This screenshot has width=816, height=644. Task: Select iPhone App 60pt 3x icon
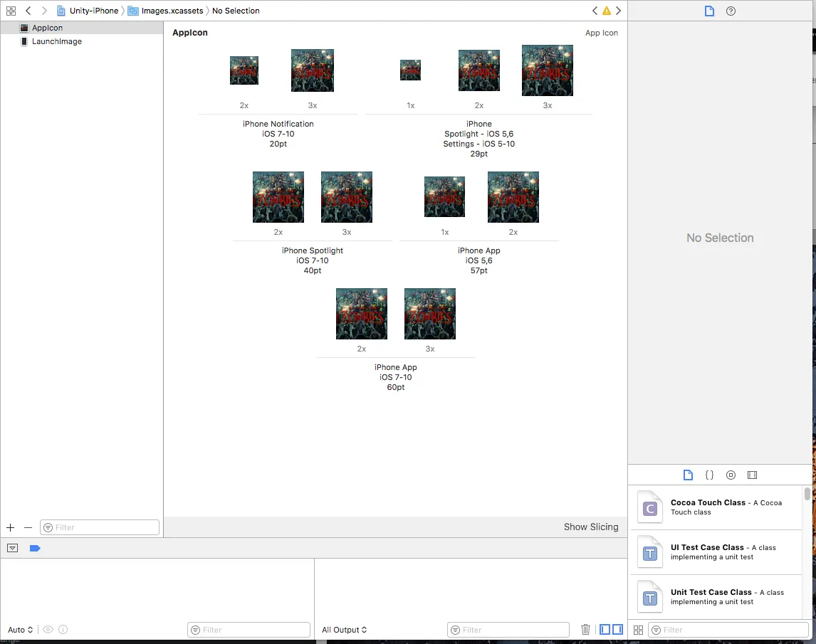430,314
